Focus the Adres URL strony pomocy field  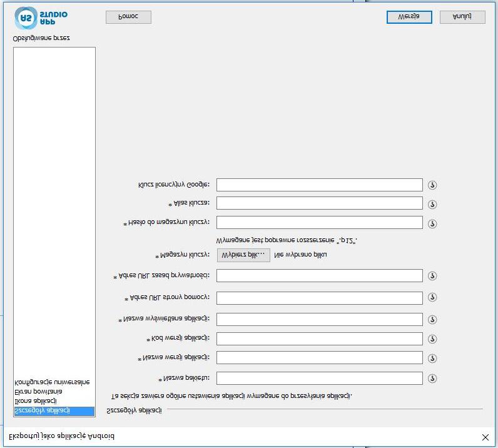click(320, 298)
